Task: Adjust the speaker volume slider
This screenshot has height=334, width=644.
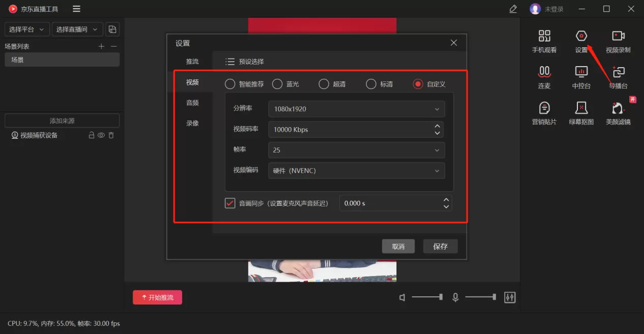Action: pos(427,297)
